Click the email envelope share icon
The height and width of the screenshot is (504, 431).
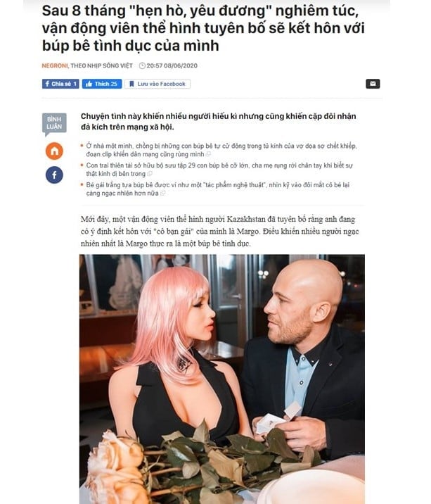(x=373, y=84)
